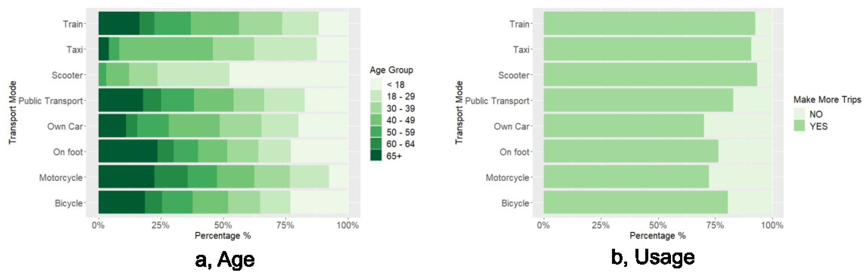This screenshot has width=868, height=278.
Task: Click the '65+' dark green legend swatch
Action: 376,156
